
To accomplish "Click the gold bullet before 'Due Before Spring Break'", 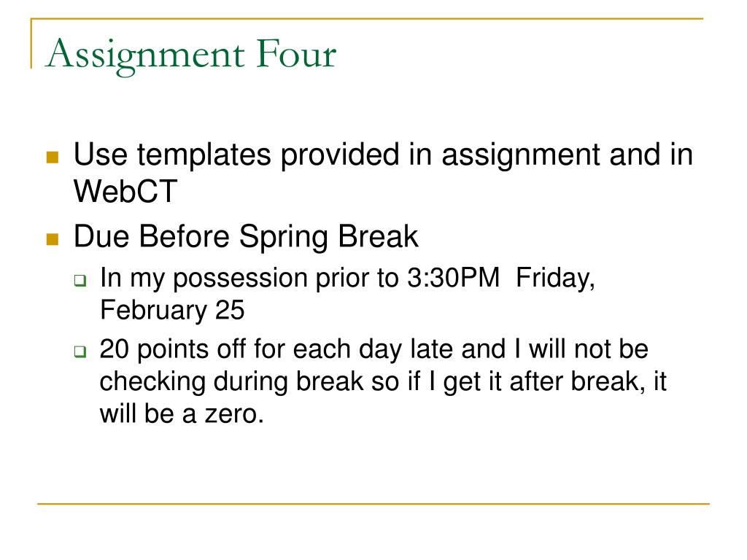I will pos(53,238).
